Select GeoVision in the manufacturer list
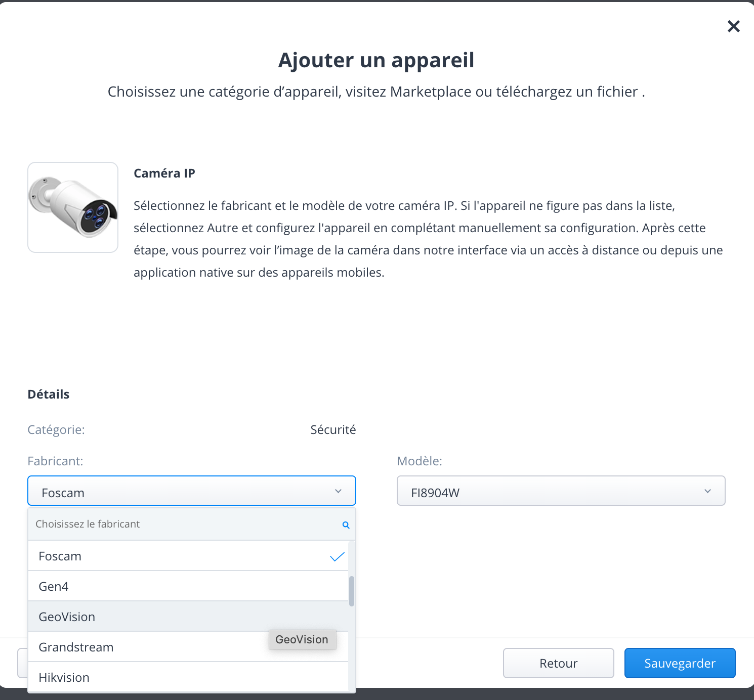This screenshot has width=754, height=700. [188, 617]
